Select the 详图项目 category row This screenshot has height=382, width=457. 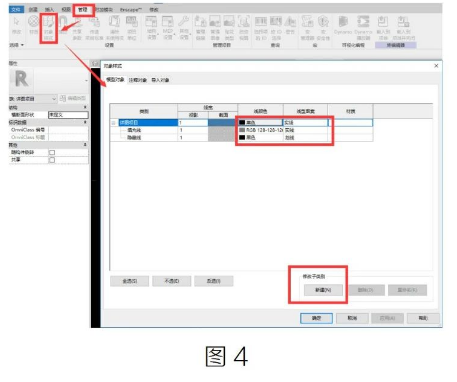[x=148, y=123]
